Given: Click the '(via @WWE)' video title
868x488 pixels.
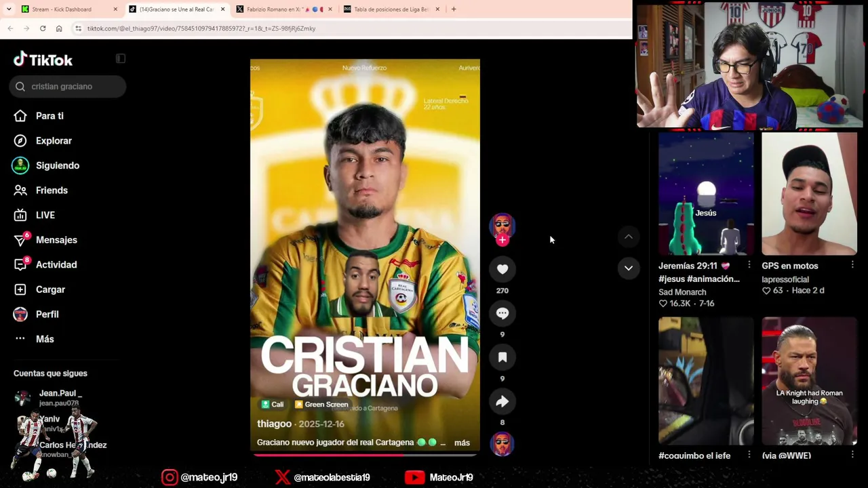Looking at the screenshot, I should pyautogui.click(x=787, y=455).
